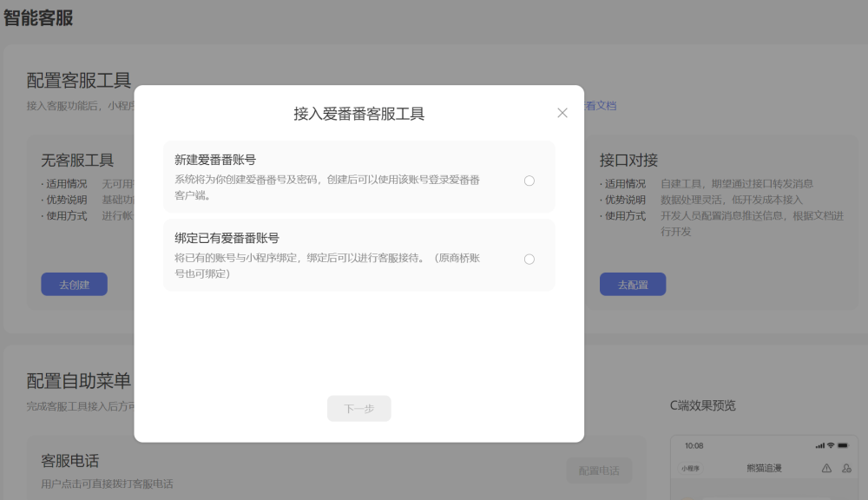Click the warning triangle icon in phone preview
The height and width of the screenshot is (500, 868).
pos(826,468)
